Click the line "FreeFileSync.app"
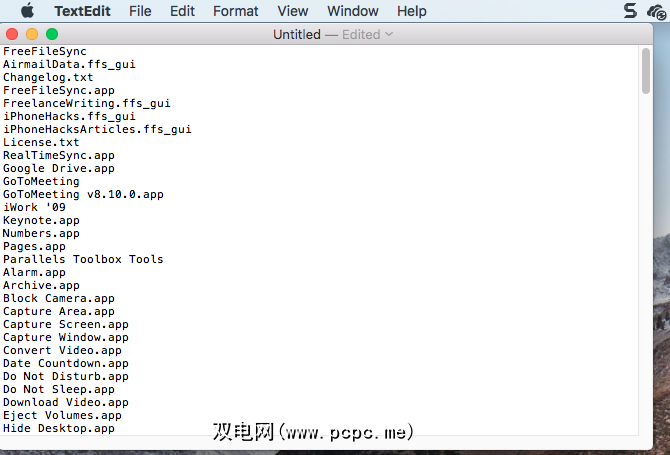This screenshot has width=670, height=455. 59,90
